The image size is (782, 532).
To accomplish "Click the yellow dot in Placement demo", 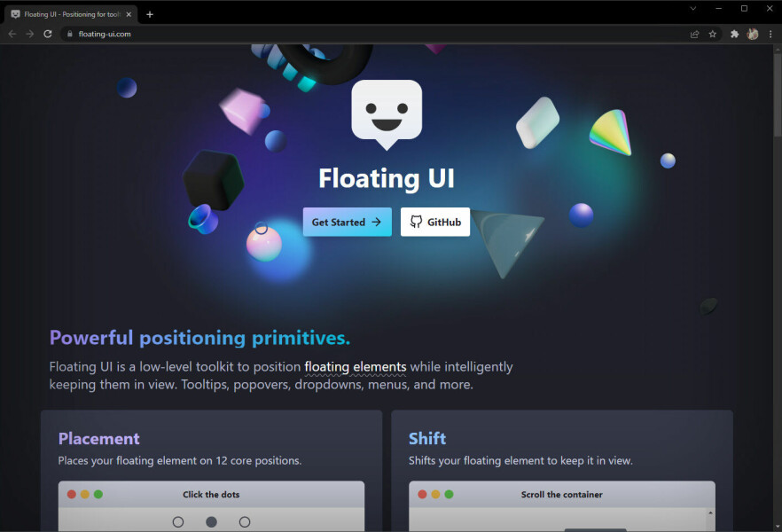I will click(85, 494).
